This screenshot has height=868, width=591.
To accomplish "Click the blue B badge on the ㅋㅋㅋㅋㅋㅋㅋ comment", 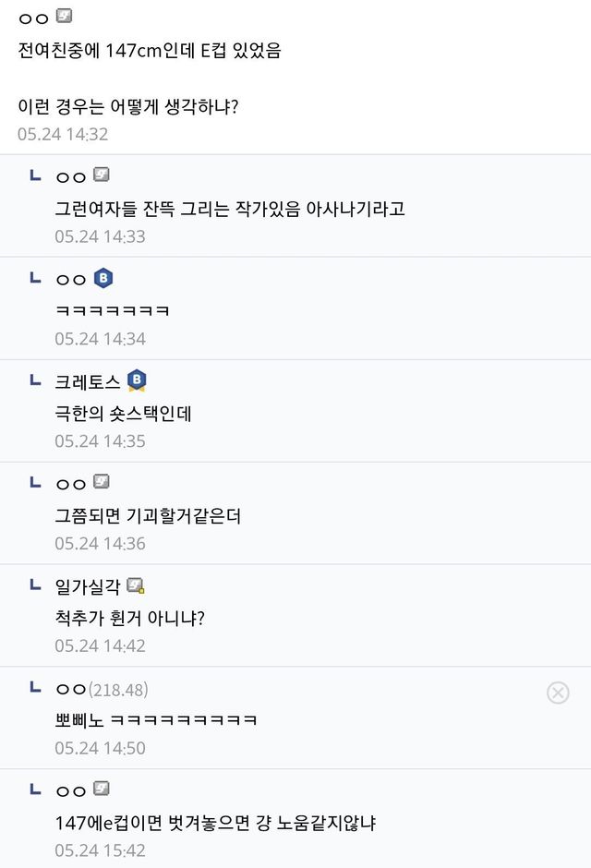I will pos(102,278).
